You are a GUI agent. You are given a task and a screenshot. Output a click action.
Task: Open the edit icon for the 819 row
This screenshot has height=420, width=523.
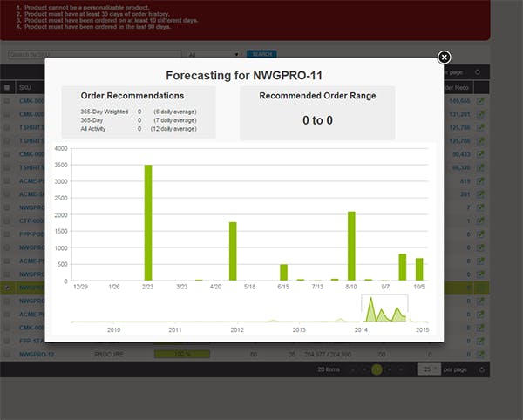[x=480, y=181]
